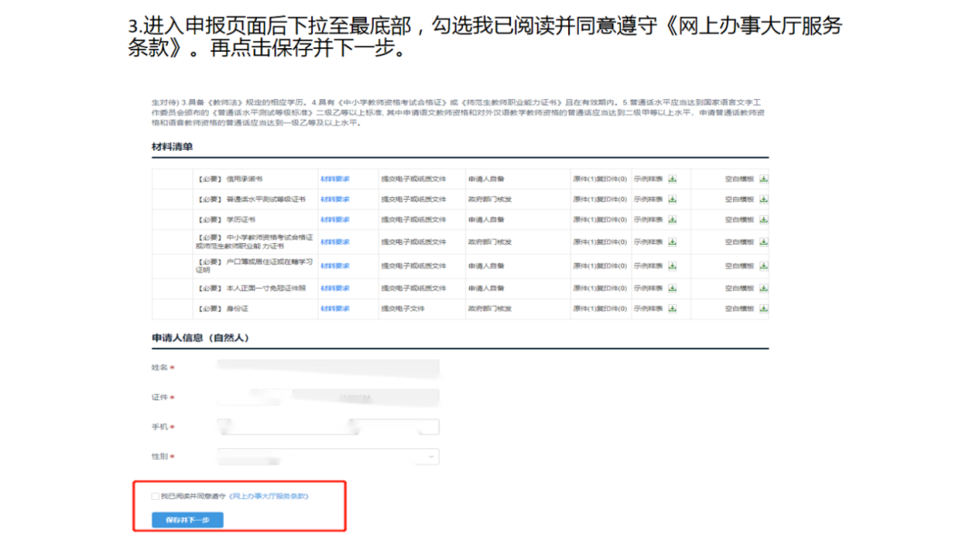The image size is (980, 548).
Task: Download 空白模板 for 学历证书 row
Action: coord(763,220)
